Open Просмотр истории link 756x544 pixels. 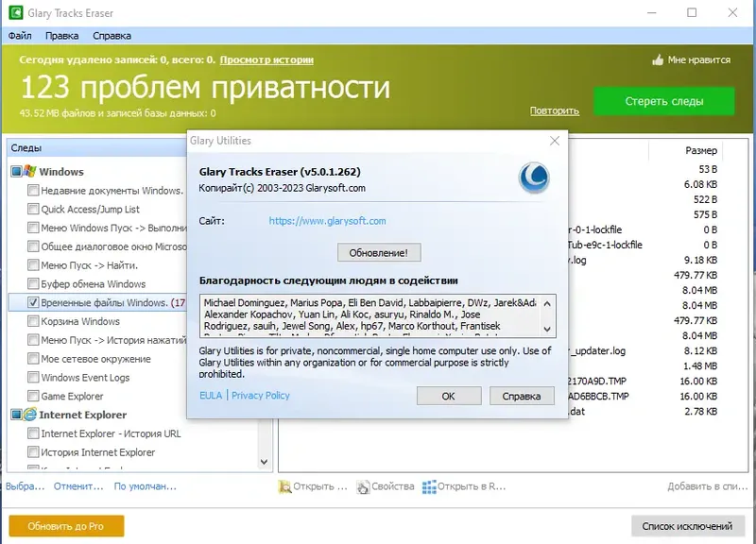click(266, 59)
